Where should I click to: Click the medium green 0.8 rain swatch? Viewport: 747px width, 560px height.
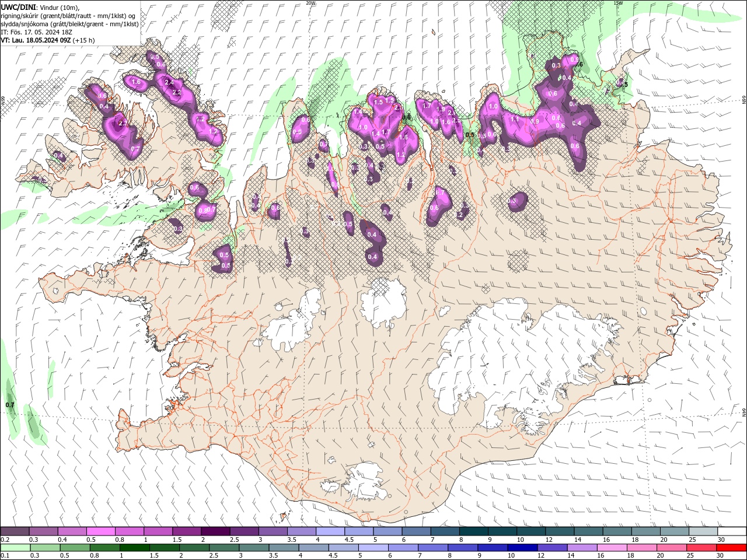tap(106, 548)
